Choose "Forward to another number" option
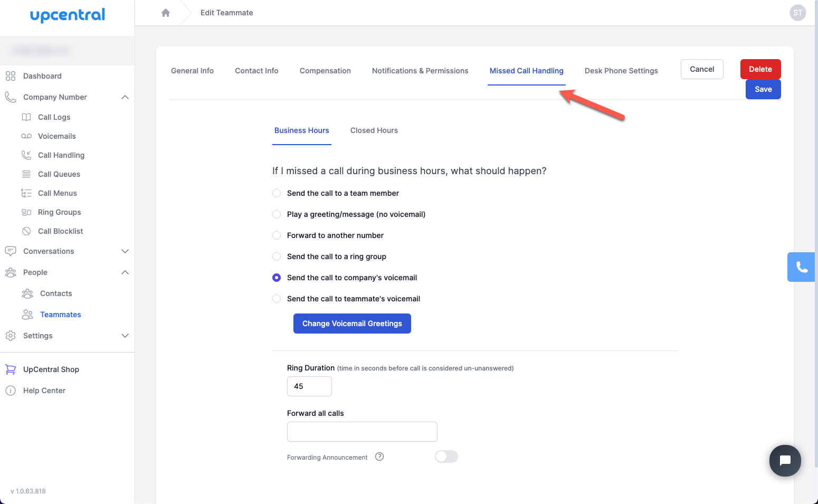Image resolution: width=818 pixels, height=504 pixels. click(x=277, y=235)
